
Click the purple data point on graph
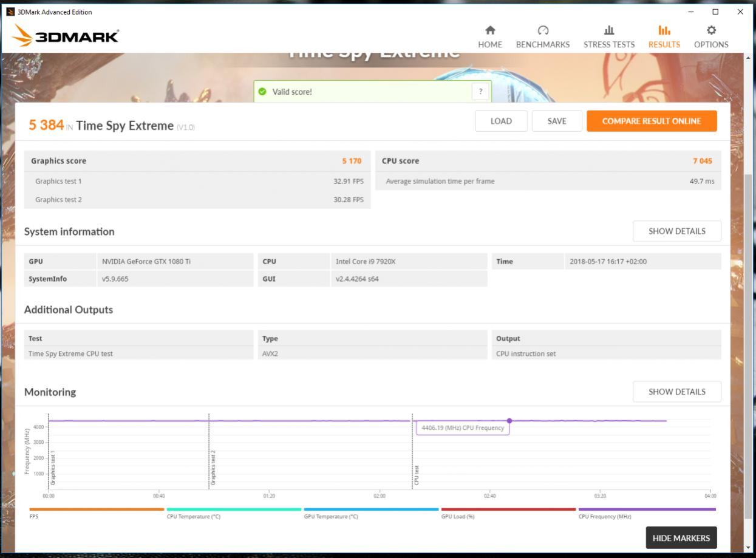pos(509,421)
